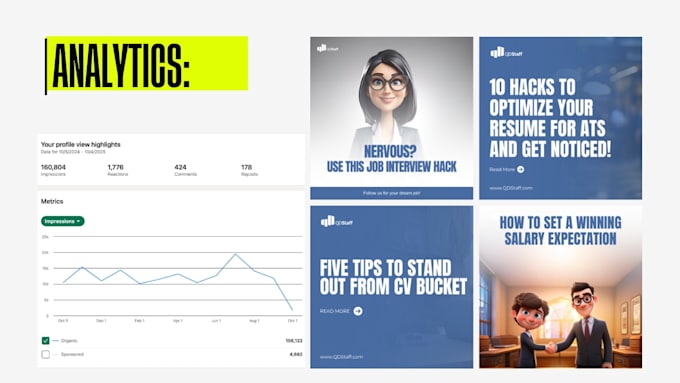Click the highest peak of the impressions line
Viewport: 680px width, 383px height.
click(x=235, y=254)
